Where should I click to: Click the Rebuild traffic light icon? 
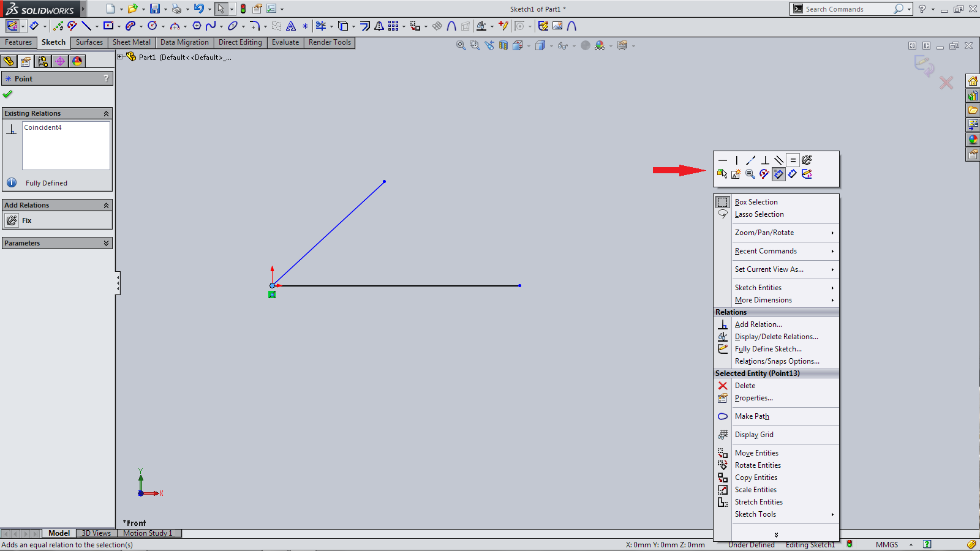pos(243,9)
